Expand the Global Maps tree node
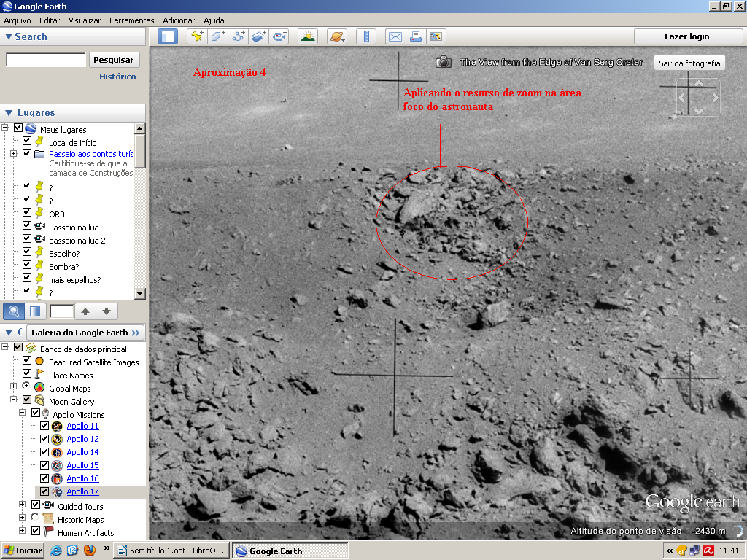Image resolution: width=747 pixels, height=560 pixels. [13, 386]
